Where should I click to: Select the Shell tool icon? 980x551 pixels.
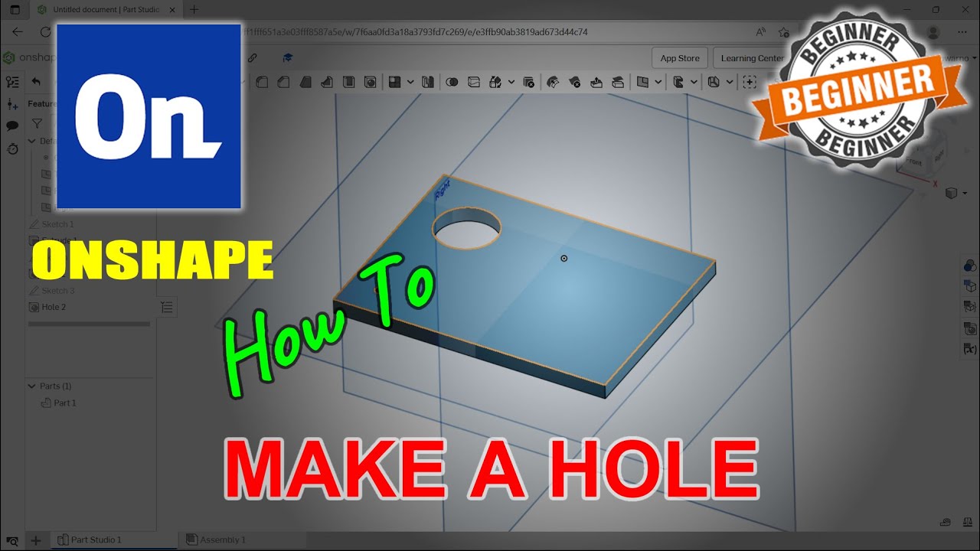(348, 82)
